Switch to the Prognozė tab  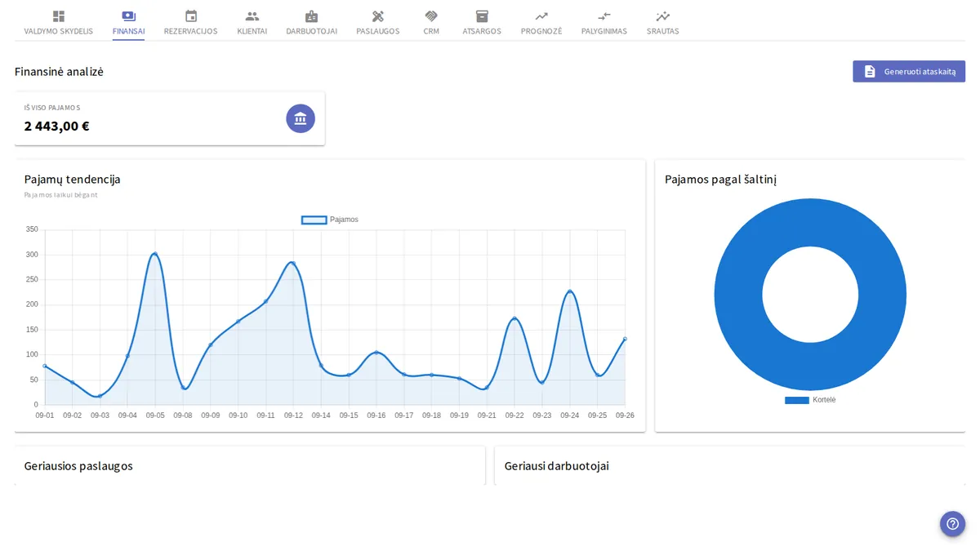pos(541,23)
